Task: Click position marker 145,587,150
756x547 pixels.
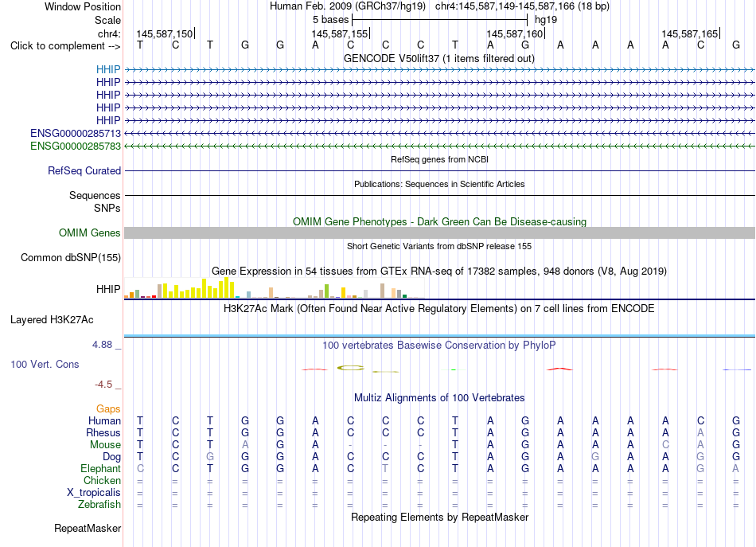Action: pyautogui.click(x=165, y=33)
